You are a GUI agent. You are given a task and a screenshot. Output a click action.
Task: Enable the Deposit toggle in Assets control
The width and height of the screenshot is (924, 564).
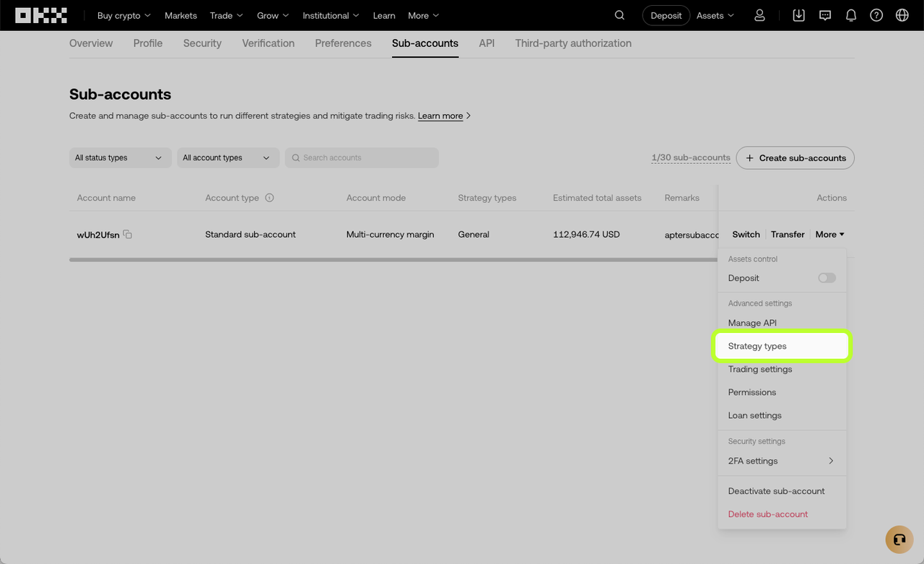[826, 277]
